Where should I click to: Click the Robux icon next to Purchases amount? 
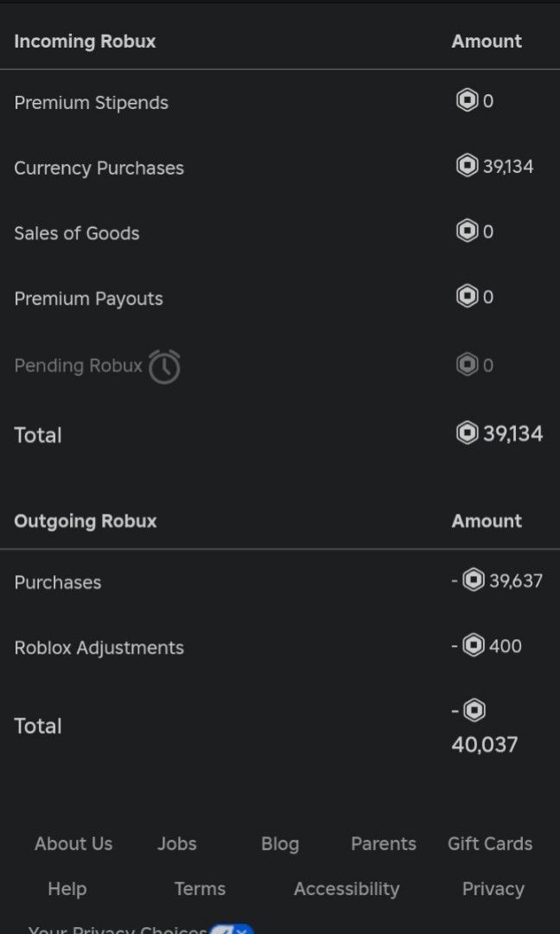[474, 580]
